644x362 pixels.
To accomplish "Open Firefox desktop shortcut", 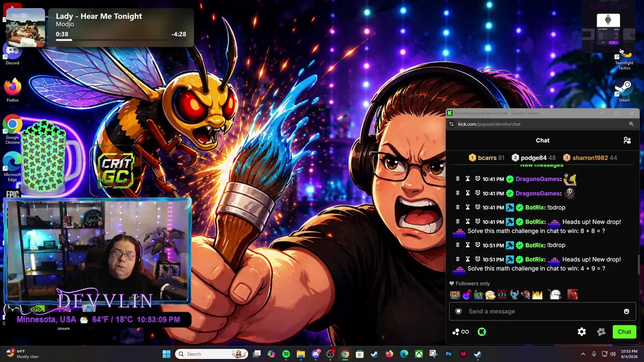I will [x=13, y=90].
